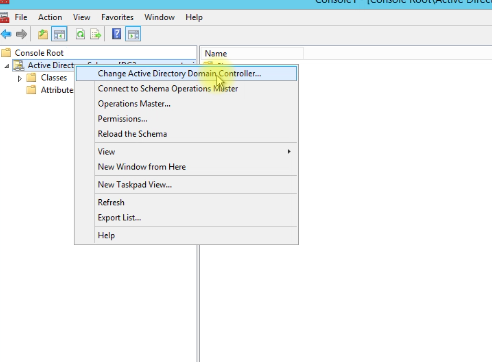The width and height of the screenshot is (492, 362).
Task: Choose Change Active Directory Domain Controller
Action: pyautogui.click(x=186, y=74)
